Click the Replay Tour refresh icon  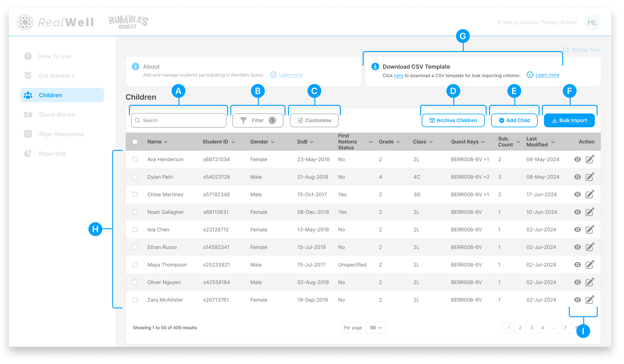[x=566, y=50]
